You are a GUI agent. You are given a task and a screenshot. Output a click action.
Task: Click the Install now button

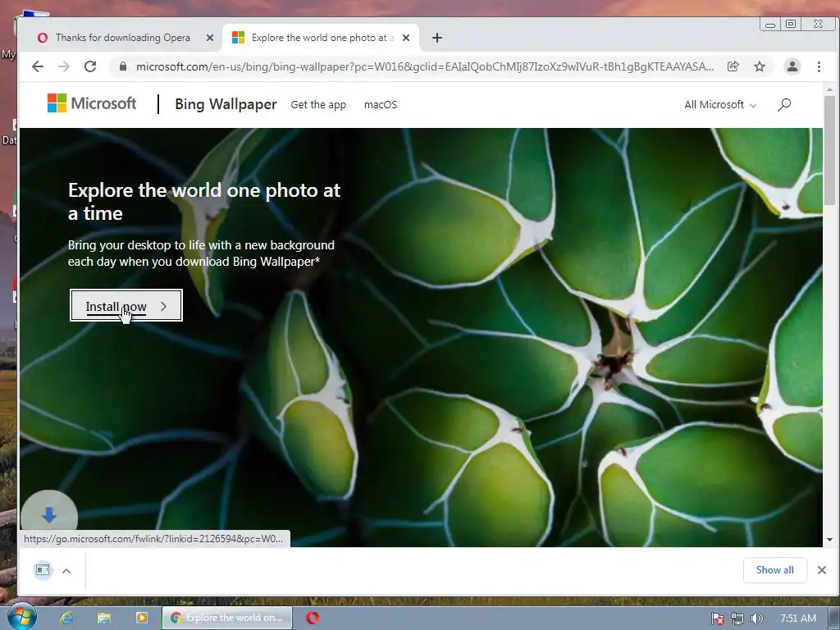(126, 305)
